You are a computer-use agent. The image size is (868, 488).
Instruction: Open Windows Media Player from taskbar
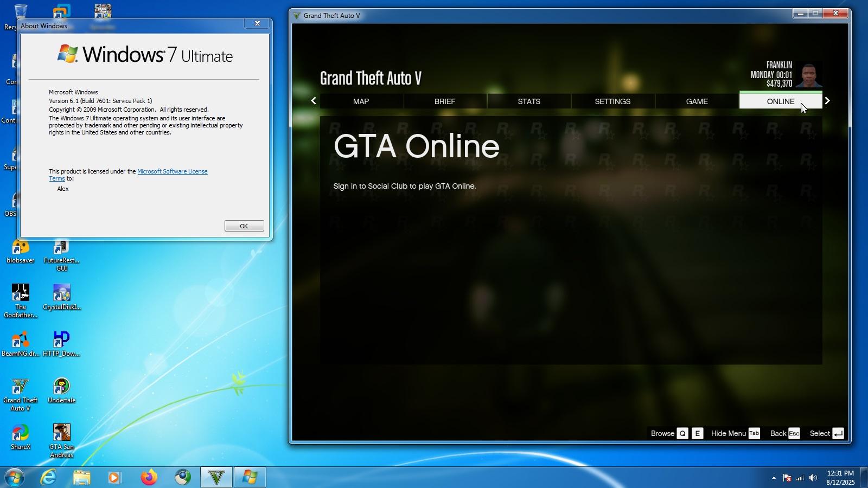click(114, 477)
